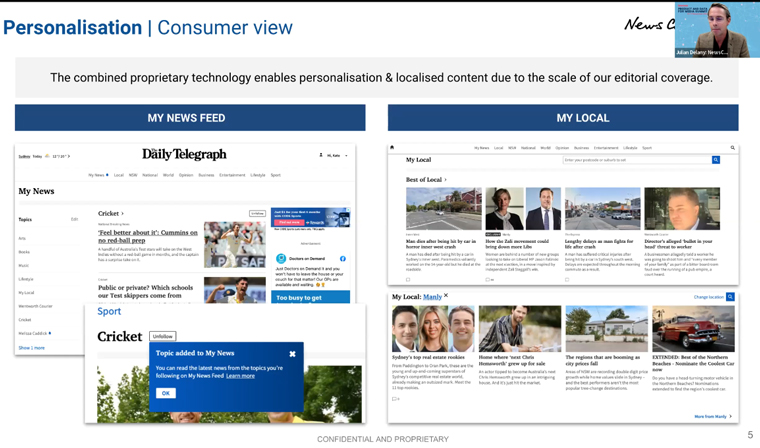Click Show 1 more under Topics
The width and height of the screenshot is (760, 448).
[32, 348]
